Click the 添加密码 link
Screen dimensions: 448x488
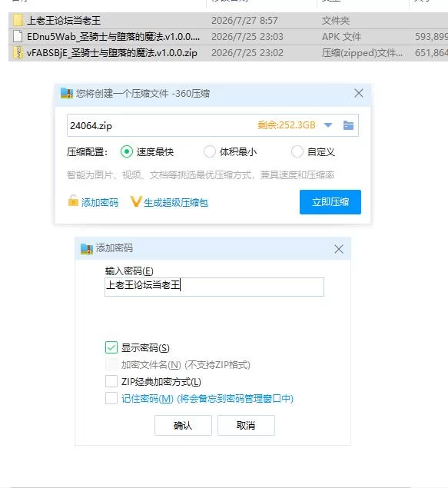click(x=100, y=203)
